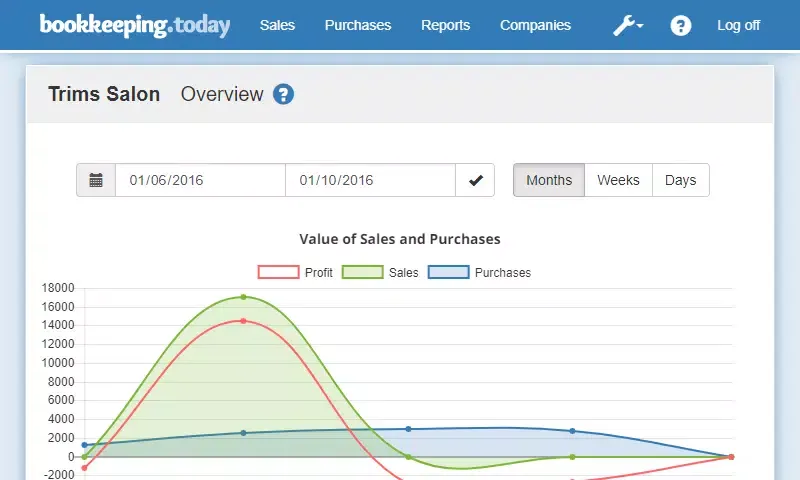Edit the end date 01/10/2016 field

pyautogui.click(x=370, y=180)
